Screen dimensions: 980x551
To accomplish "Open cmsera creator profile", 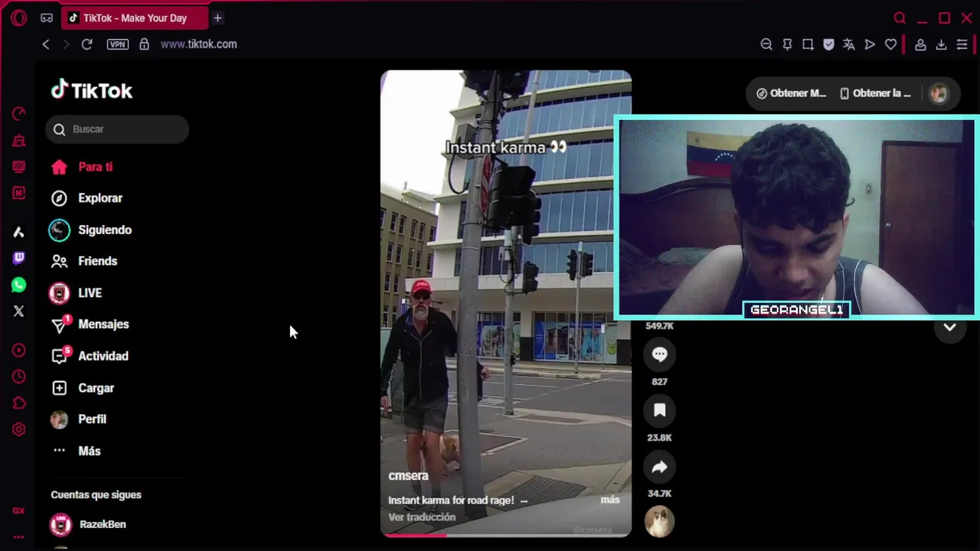I will [408, 476].
